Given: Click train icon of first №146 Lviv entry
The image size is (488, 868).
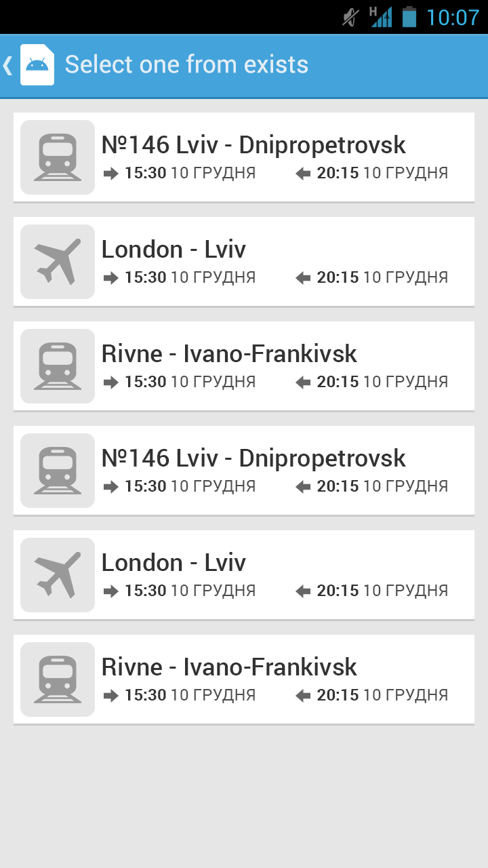Looking at the screenshot, I should tap(58, 157).
